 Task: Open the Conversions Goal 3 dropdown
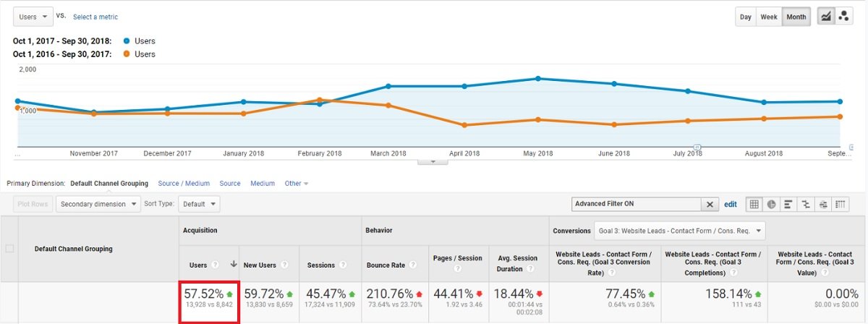tap(680, 231)
